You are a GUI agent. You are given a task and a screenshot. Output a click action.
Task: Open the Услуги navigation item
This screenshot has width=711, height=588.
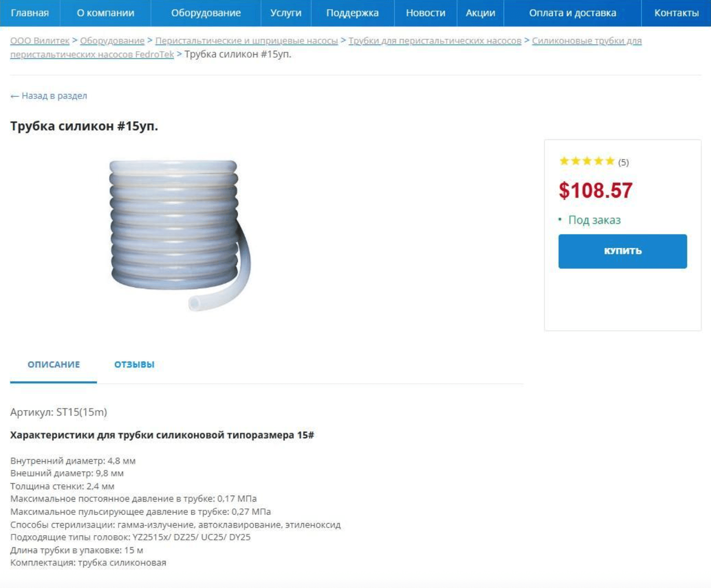click(x=286, y=13)
